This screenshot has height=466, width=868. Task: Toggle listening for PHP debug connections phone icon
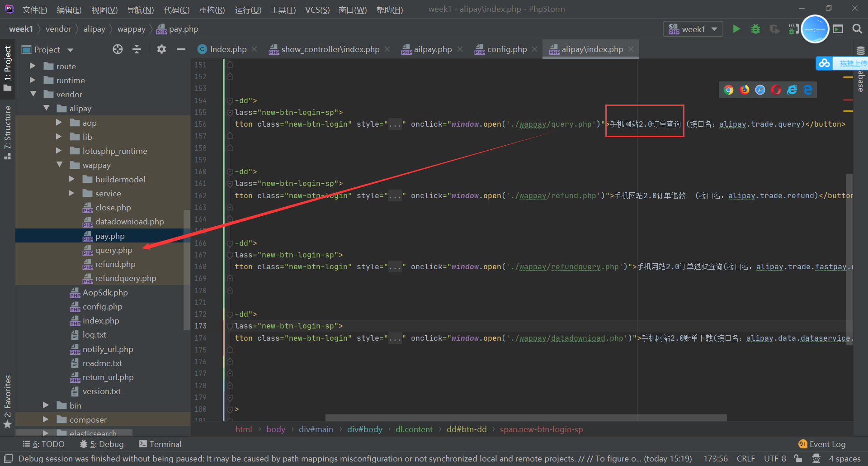tap(793, 29)
